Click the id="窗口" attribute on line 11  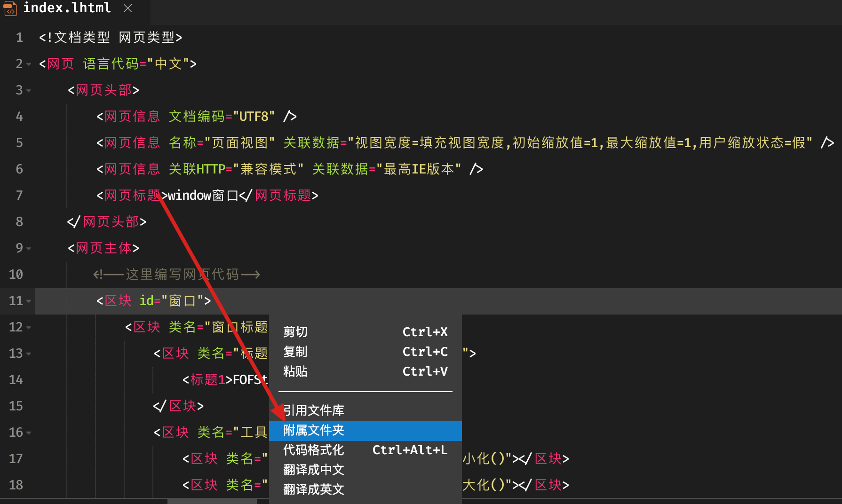(172, 301)
